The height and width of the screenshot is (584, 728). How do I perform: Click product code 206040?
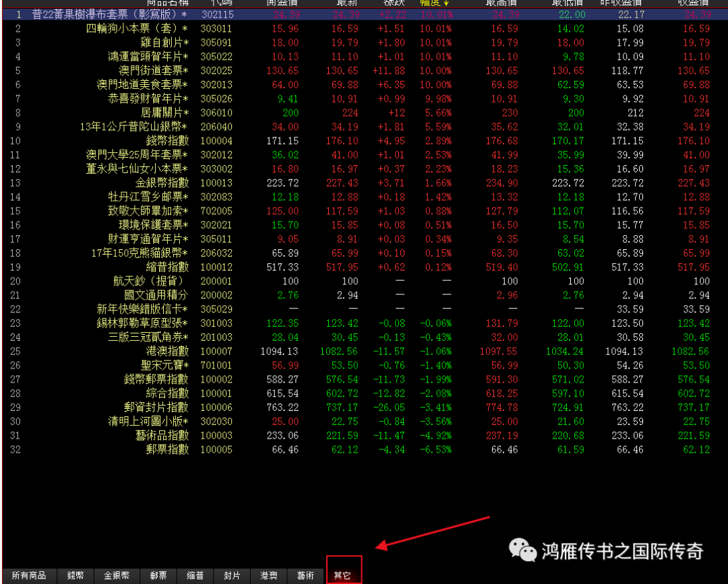tap(216, 127)
